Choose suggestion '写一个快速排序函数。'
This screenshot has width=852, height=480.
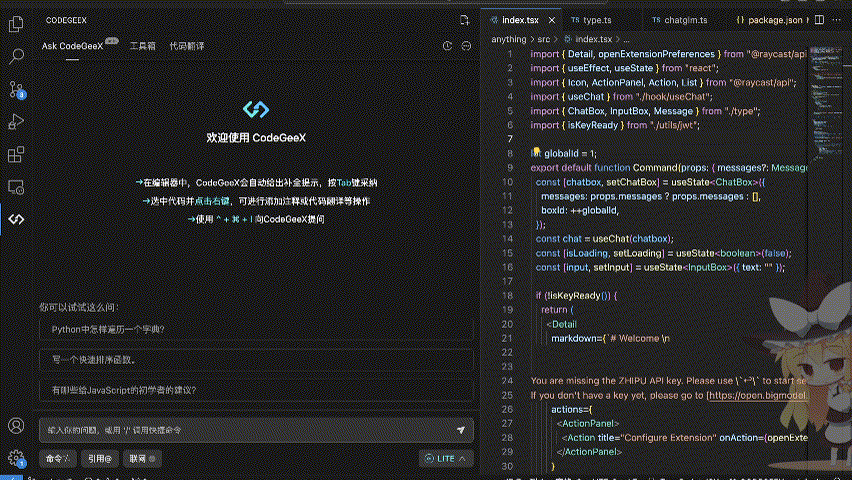tap(256, 360)
